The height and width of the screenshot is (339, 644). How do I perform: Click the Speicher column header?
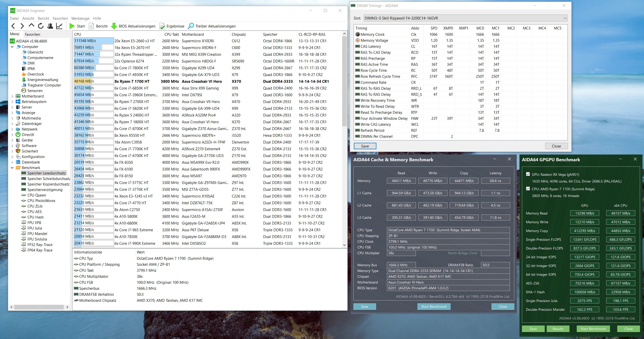coord(270,34)
